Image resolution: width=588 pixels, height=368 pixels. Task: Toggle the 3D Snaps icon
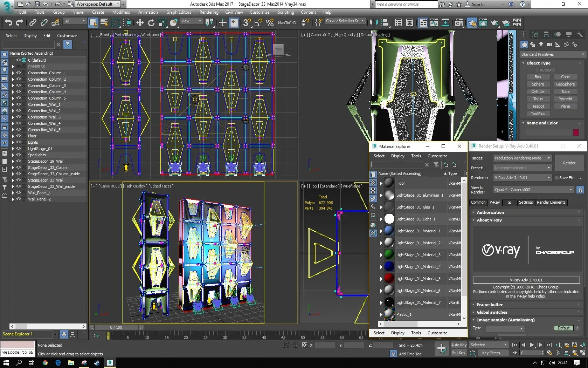coord(247,23)
